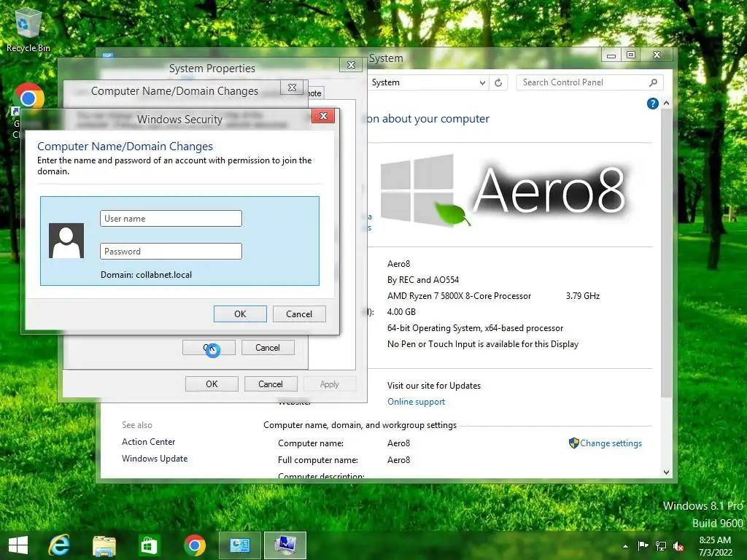Cancel the Windows Security prompt
Screen dimensions: 747x560
click(299, 314)
